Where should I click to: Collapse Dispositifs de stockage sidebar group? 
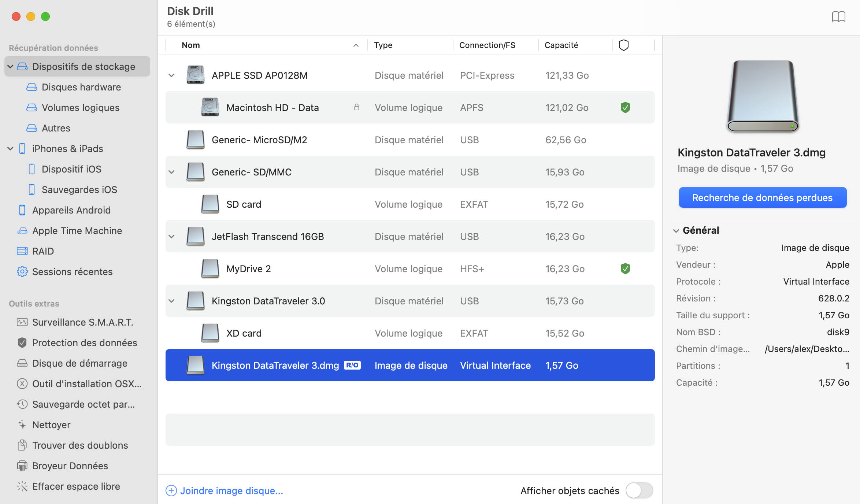[10, 66]
